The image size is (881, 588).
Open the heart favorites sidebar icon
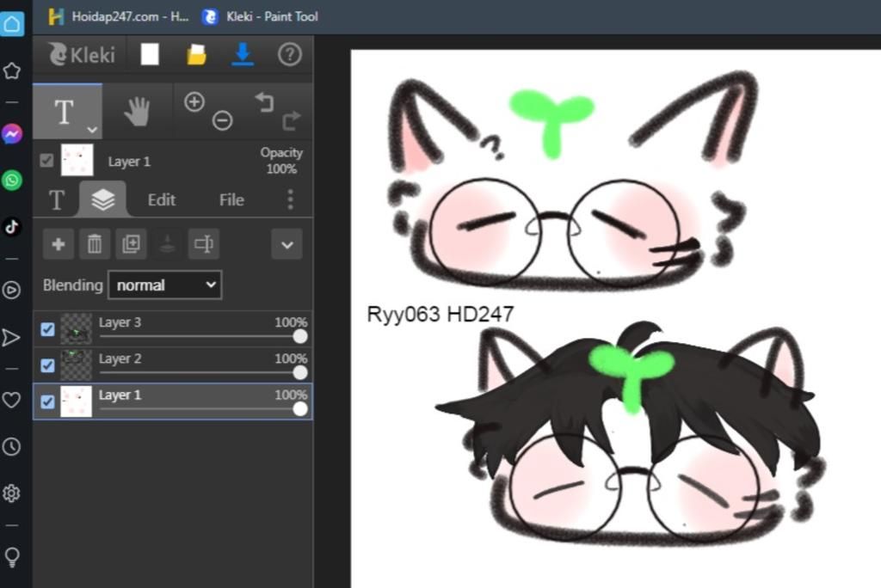(12, 400)
